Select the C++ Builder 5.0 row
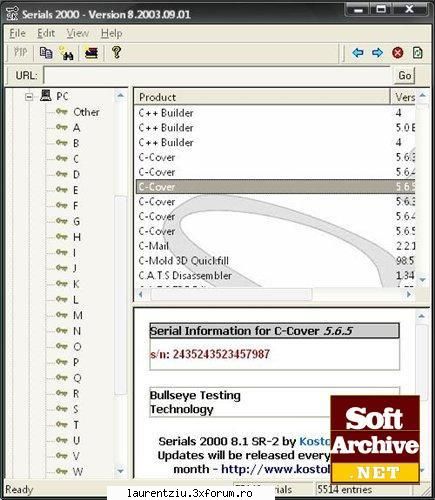 pos(275,128)
